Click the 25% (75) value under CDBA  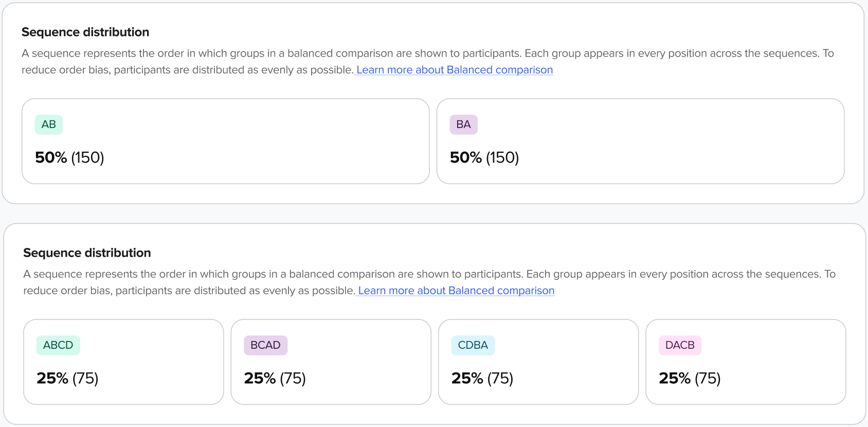pos(482,378)
